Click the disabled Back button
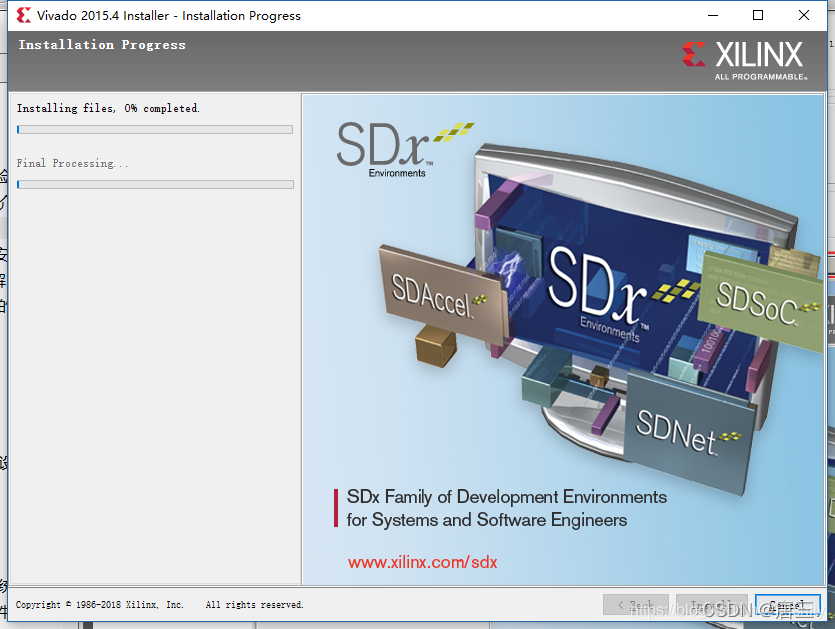 (x=635, y=605)
